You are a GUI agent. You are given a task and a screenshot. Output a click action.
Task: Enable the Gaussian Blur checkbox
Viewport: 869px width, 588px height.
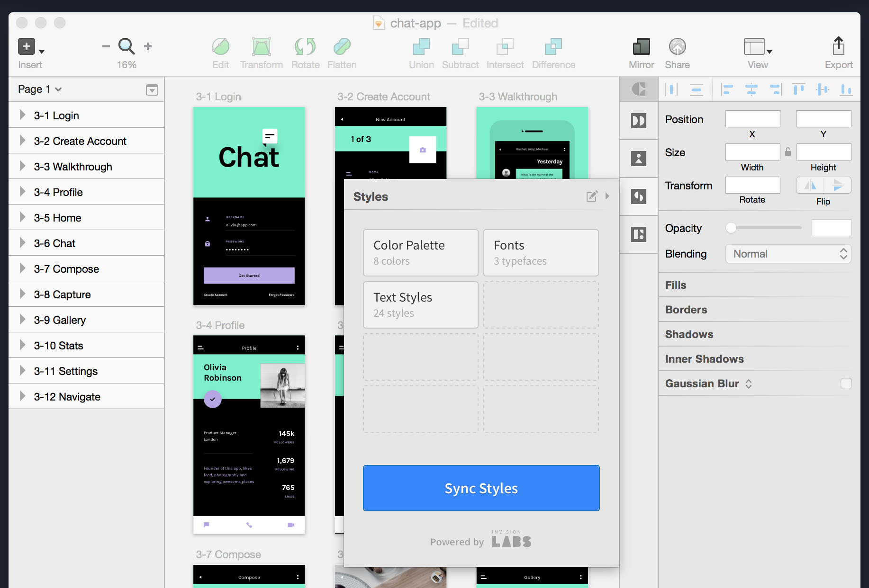tap(846, 383)
